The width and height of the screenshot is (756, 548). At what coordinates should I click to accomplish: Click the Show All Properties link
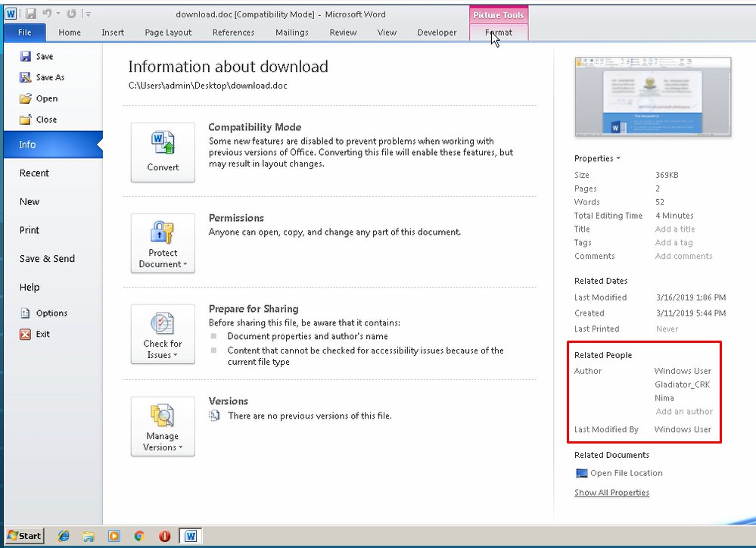point(611,493)
